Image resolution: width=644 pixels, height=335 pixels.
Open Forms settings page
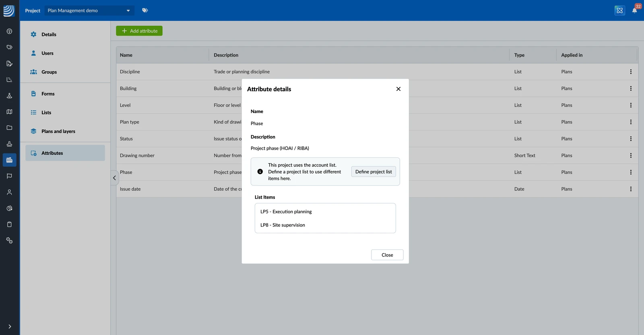pyautogui.click(x=65, y=94)
